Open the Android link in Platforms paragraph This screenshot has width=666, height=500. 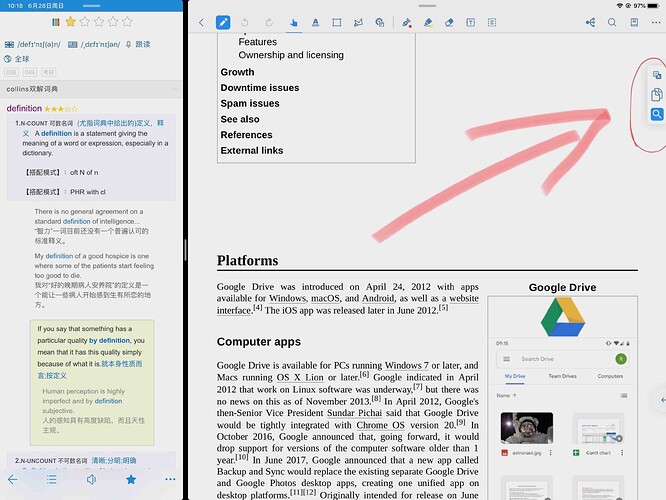coord(378,299)
